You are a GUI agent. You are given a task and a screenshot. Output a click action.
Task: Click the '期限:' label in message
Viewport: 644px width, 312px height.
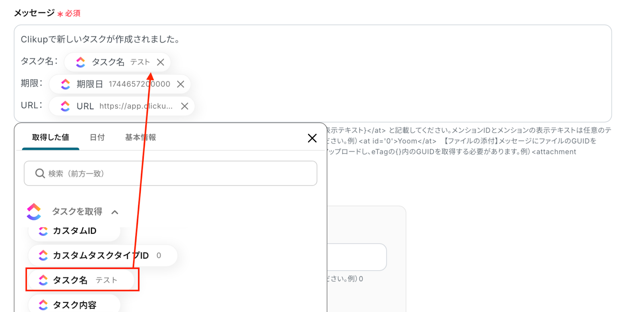32,83
